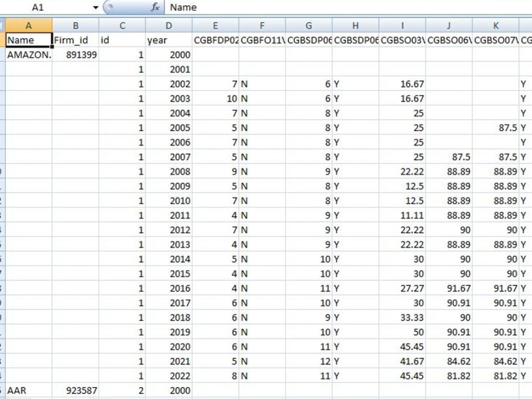Select the 27.27 cell in the 2016 row
Screen dimensions: 532x399
[x=402, y=288]
